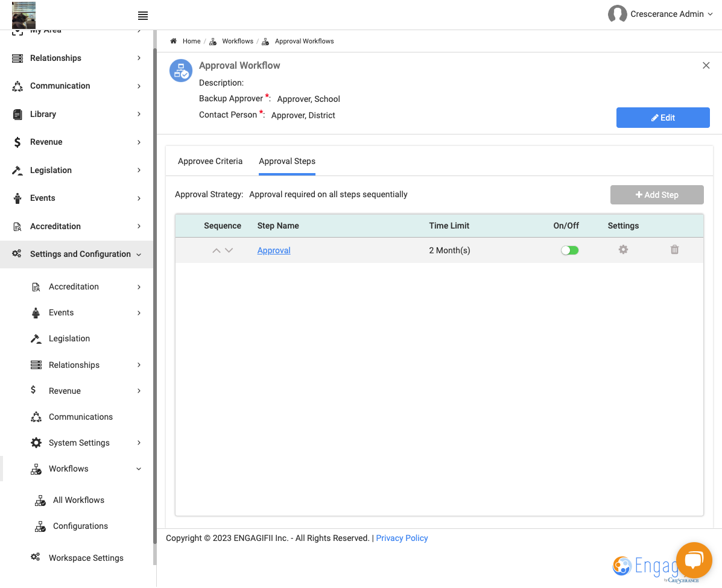722x588 pixels.
Task: Click the Communication sidebar icon
Action: tap(17, 86)
